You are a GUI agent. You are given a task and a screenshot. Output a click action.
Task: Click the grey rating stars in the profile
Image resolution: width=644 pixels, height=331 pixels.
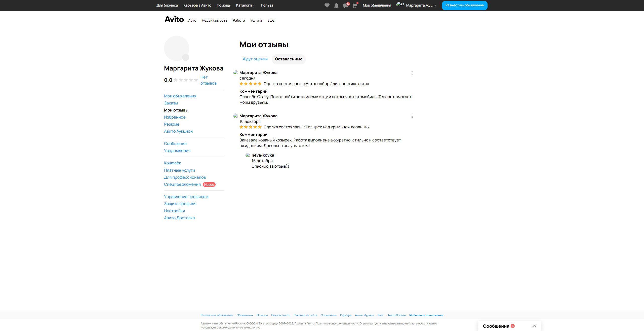186,80
